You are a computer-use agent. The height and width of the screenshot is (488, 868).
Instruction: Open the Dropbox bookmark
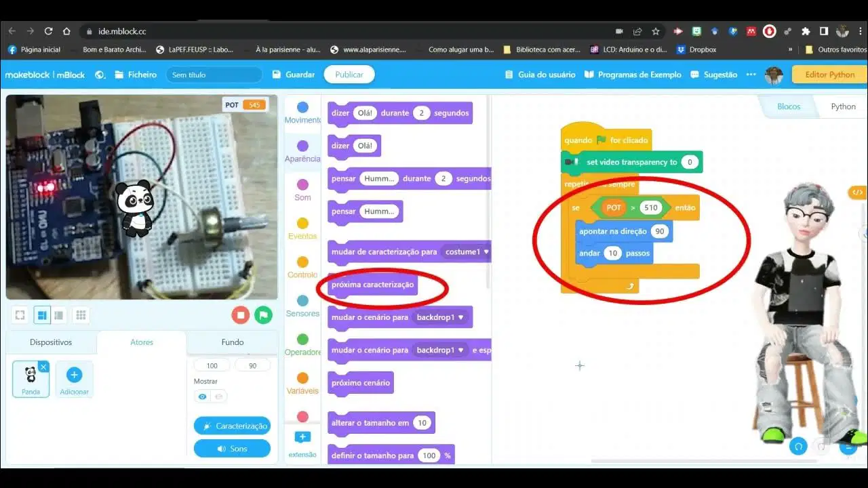696,49
